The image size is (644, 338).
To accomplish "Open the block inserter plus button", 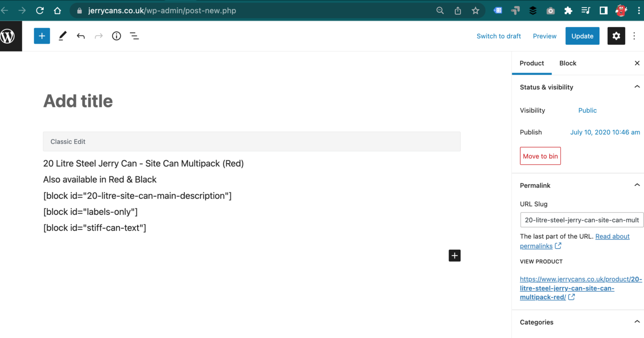I will coord(42,36).
